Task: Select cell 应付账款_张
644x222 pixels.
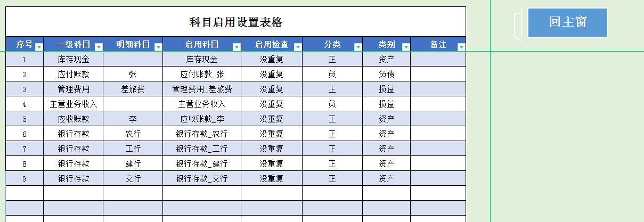Action: point(202,74)
